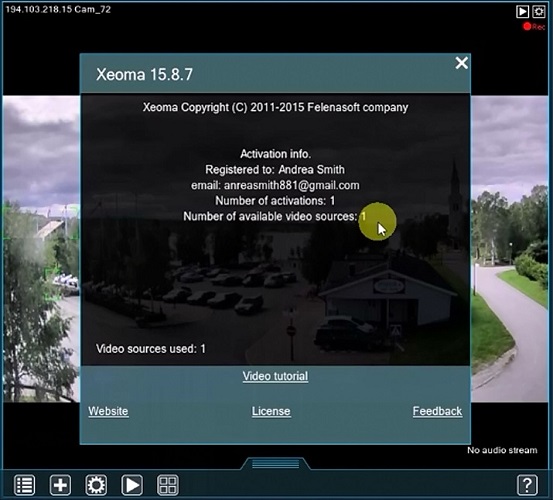This screenshot has height=500, width=553.
Task: Open the Feedback link
Action: coord(437,411)
